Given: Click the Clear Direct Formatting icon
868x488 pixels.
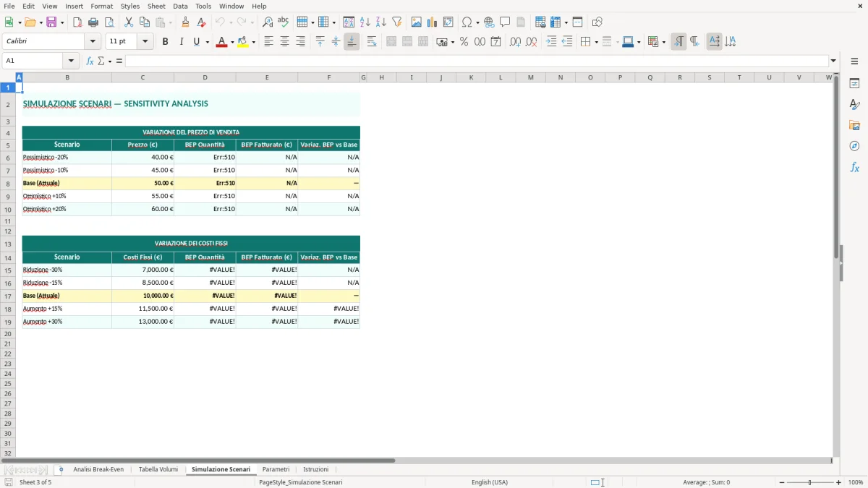Looking at the screenshot, I should tap(202, 22).
